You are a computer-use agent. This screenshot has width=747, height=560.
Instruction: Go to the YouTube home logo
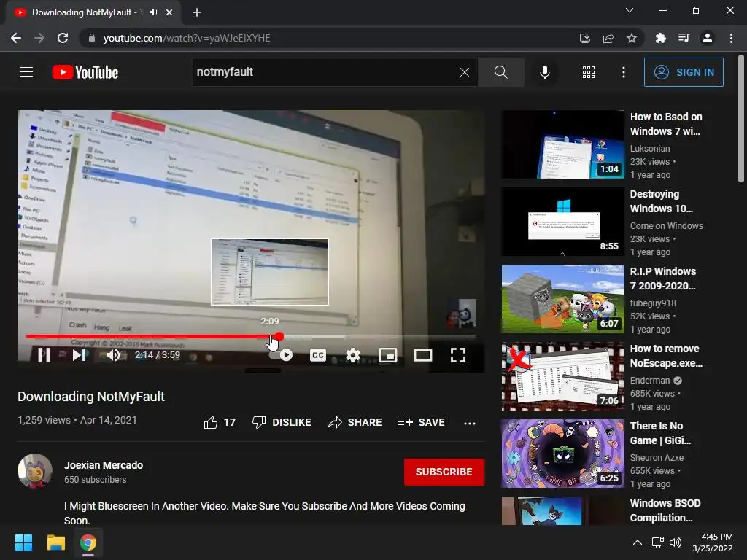point(85,72)
